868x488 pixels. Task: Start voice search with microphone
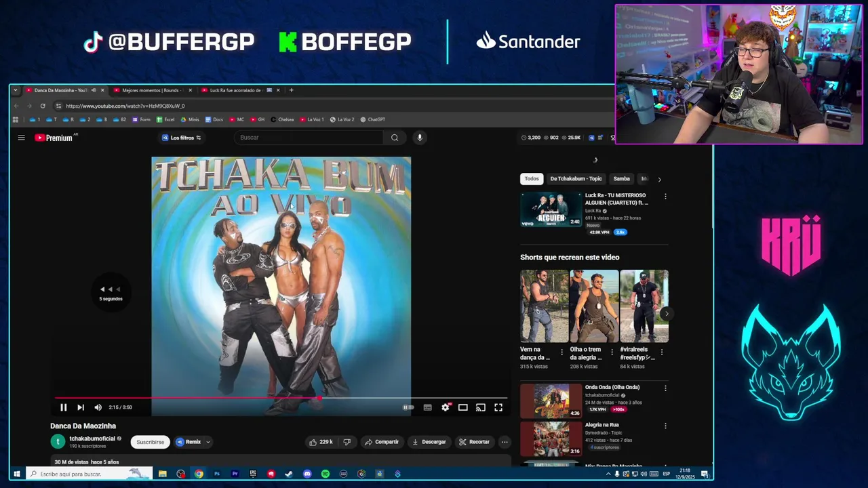click(420, 138)
